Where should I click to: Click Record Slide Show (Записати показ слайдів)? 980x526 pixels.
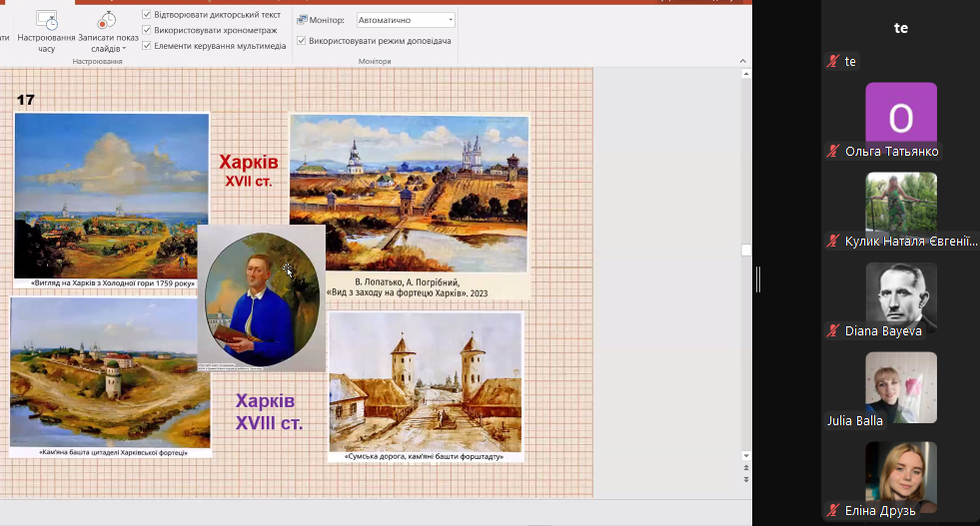point(108,31)
